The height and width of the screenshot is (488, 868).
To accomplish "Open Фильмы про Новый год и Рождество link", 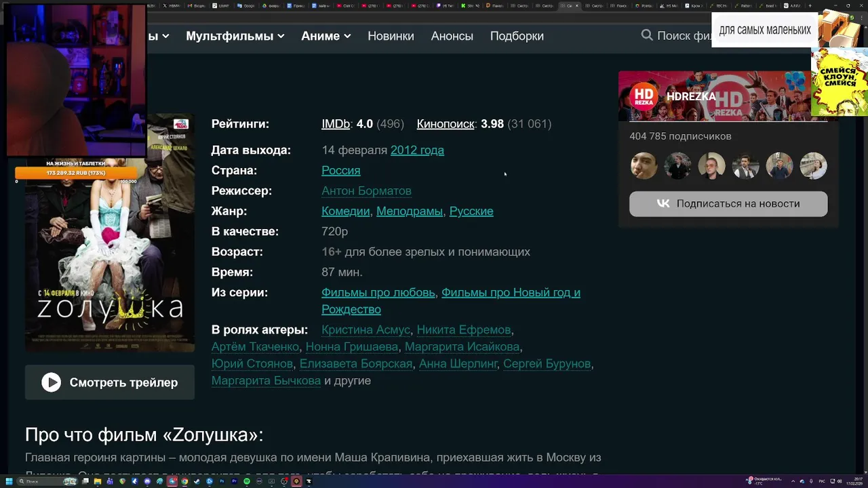I will [451, 301].
